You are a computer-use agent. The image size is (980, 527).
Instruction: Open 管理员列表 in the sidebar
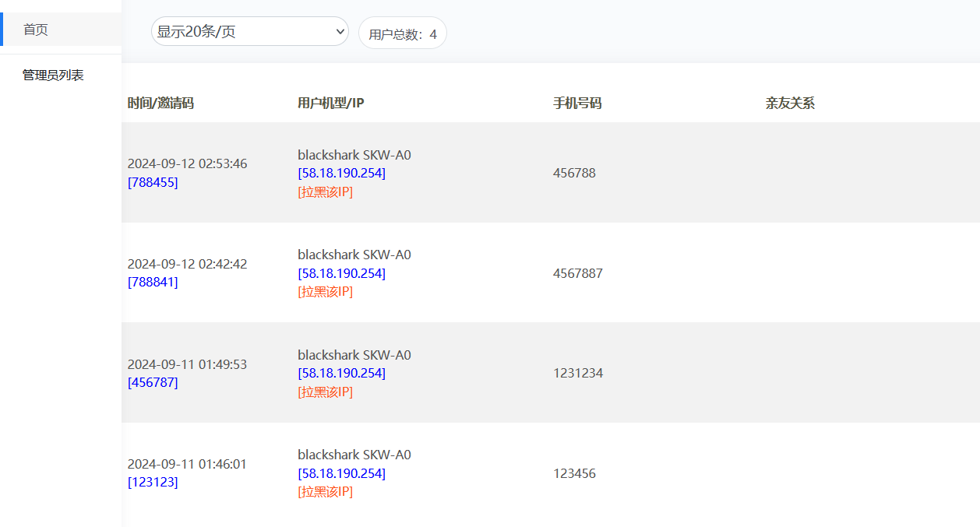[x=53, y=76]
